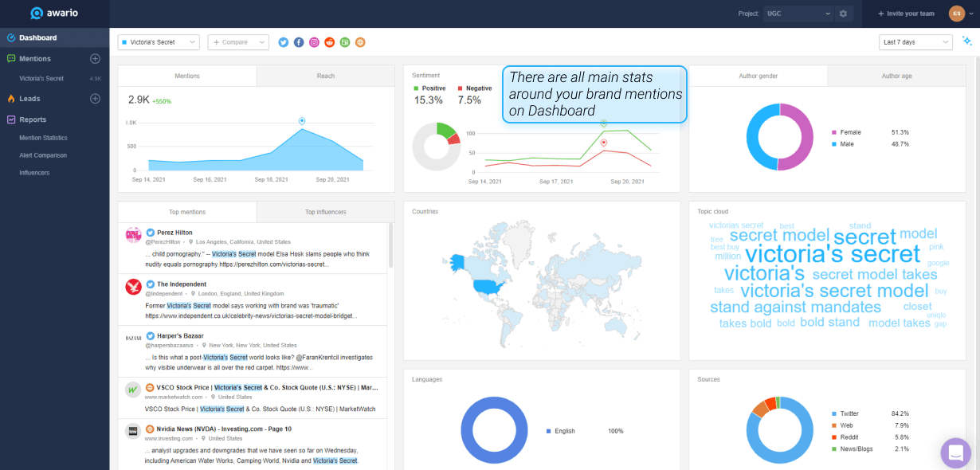Add a new Mentions alert with plus
Image resolution: width=980 pixels, height=470 pixels.
click(95, 58)
